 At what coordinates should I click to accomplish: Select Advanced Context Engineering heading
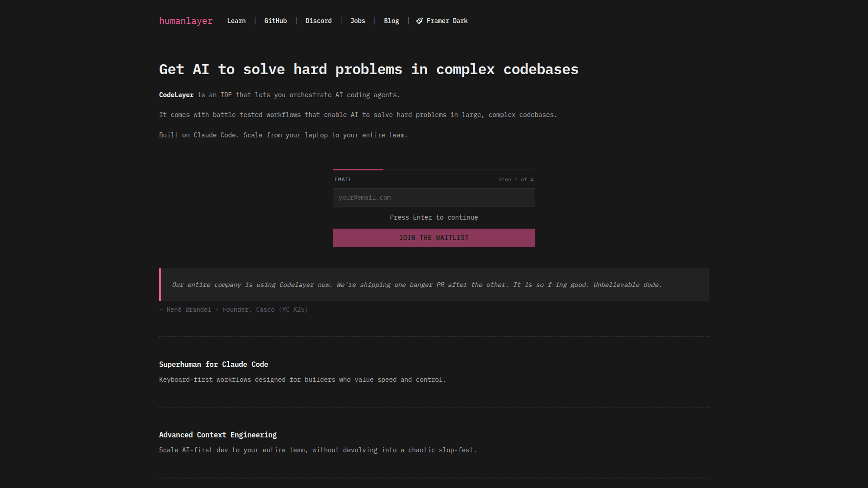pyautogui.click(x=217, y=435)
